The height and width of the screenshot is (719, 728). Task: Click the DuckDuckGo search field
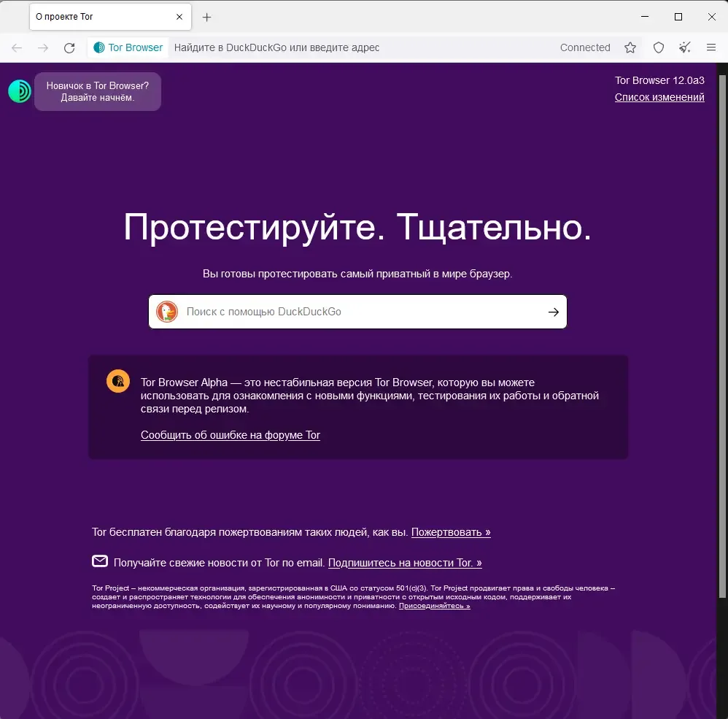[357, 312]
